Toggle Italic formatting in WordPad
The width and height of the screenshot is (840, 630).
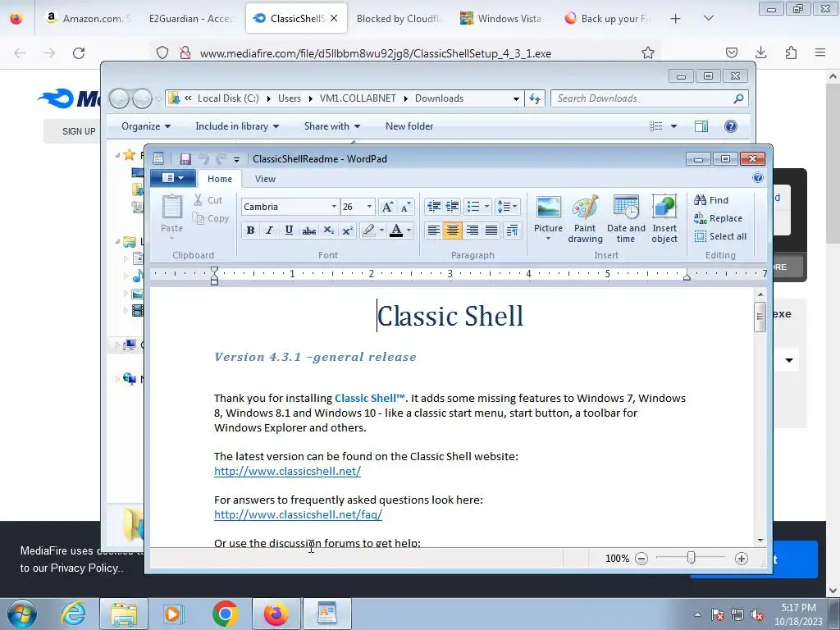(x=269, y=231)
